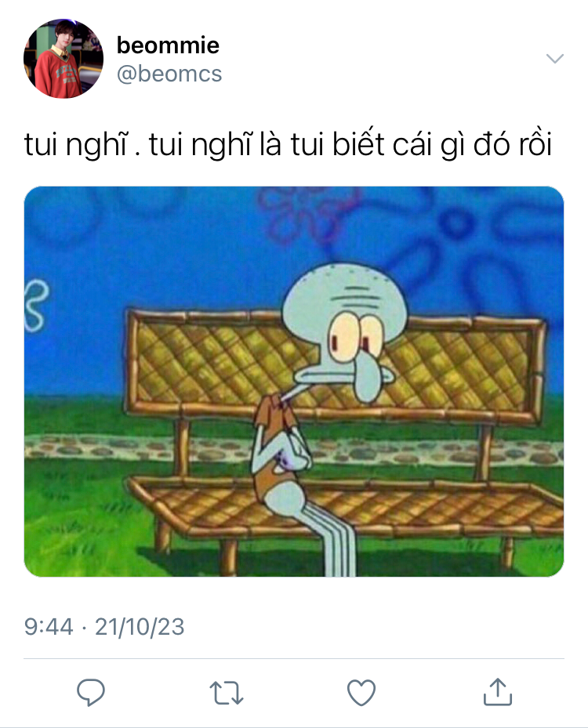Expand tweet options with the chevron arrow

[x=554, y=59]
